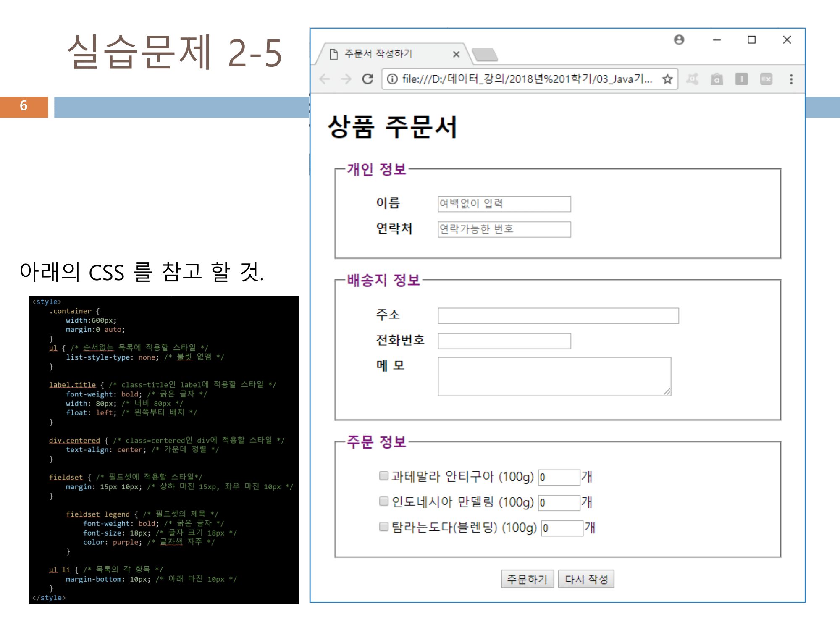
Task: Open a new tab next to 주문서 작성하기
Action: click(x=485, y=55)
